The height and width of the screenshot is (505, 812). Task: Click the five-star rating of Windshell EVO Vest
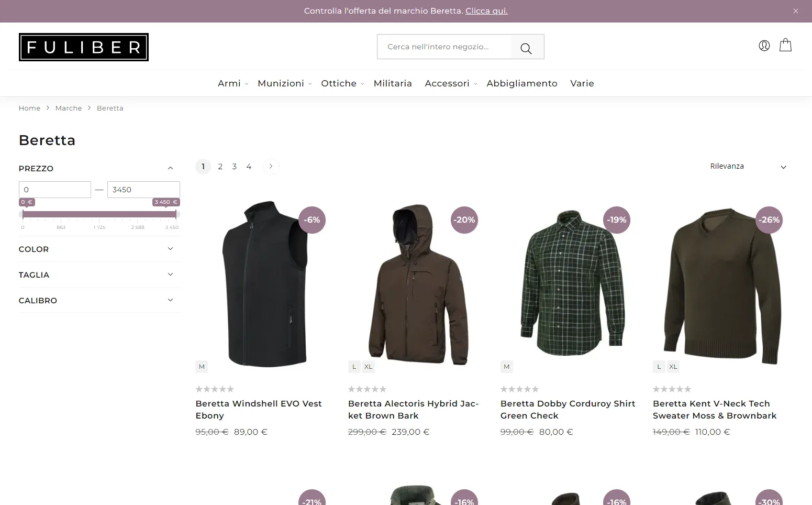click(215, 389)
